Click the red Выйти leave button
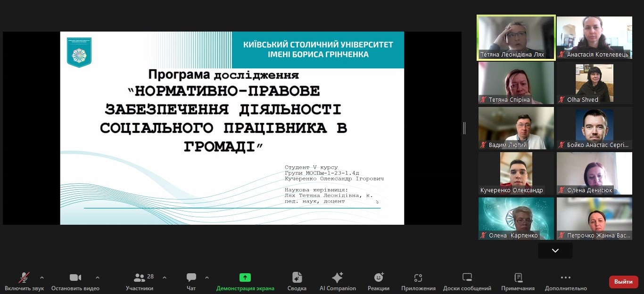 [x=623, y=282]
